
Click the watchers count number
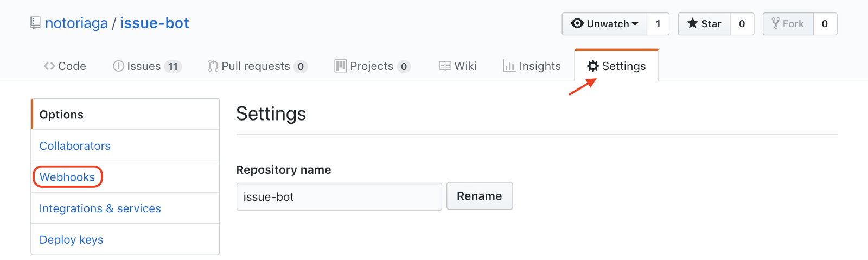click(658, 24)
